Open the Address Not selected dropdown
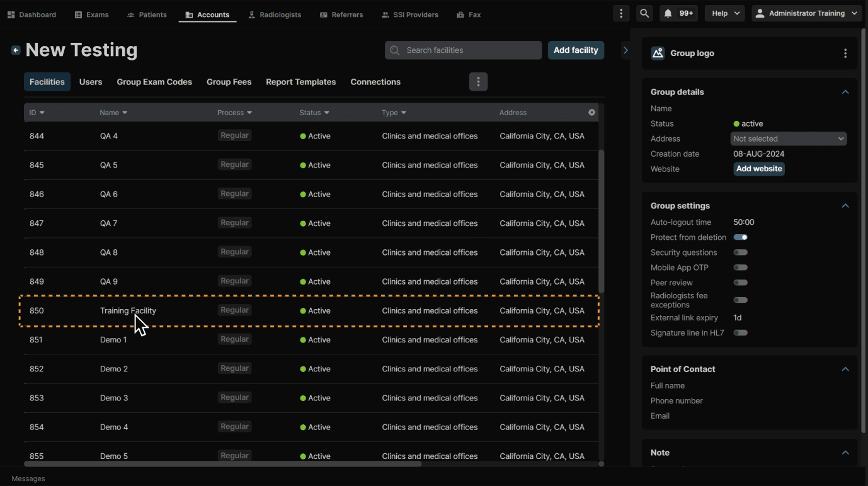868x486 pixels. point(789,138)
